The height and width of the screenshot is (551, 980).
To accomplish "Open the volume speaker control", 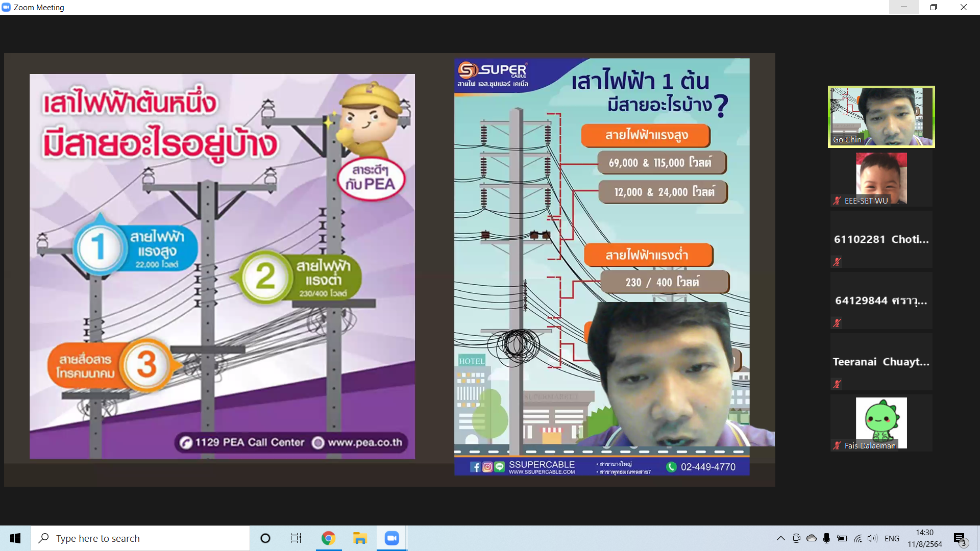I will 872,538.
